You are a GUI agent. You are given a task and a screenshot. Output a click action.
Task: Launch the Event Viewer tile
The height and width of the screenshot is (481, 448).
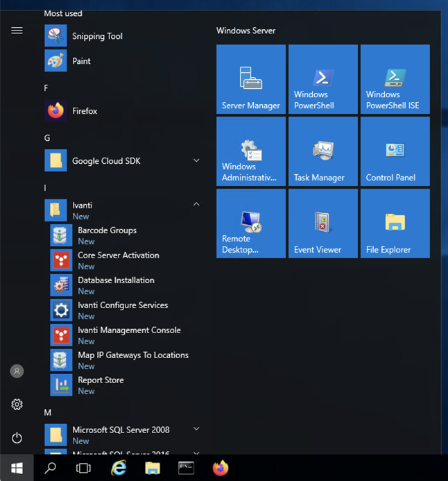[x=323, y=223]
